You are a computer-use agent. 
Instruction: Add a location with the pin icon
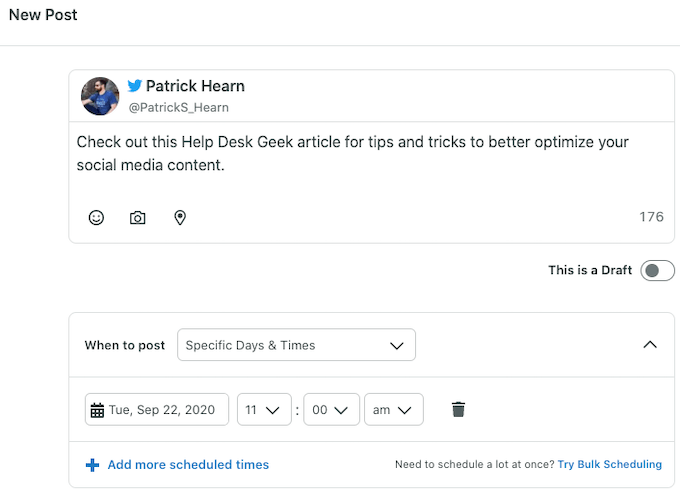[180, 217]
